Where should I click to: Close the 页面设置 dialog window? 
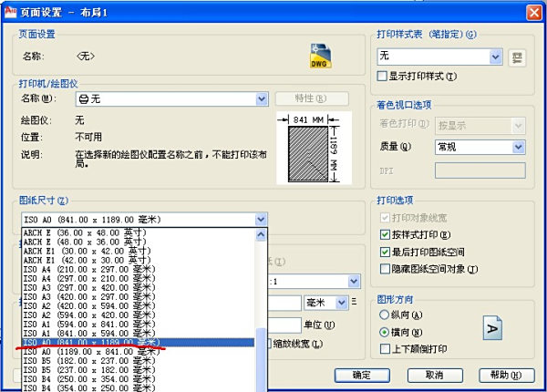(x=533, y=13)
